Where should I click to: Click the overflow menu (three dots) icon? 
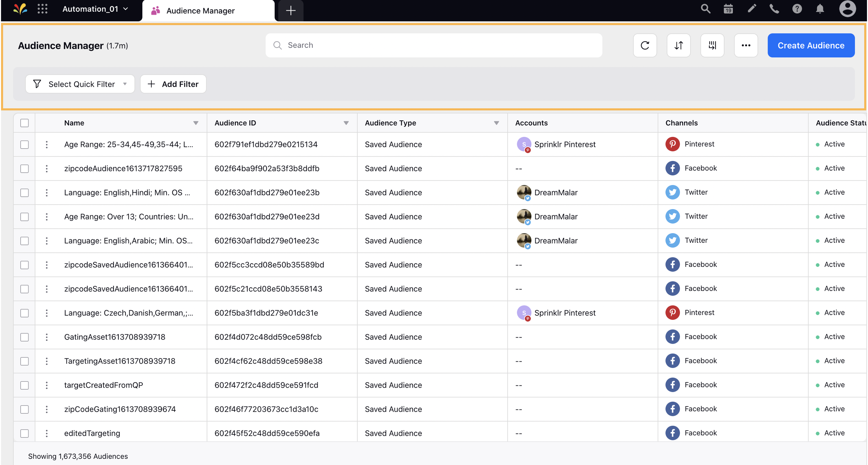pos(746,45)
